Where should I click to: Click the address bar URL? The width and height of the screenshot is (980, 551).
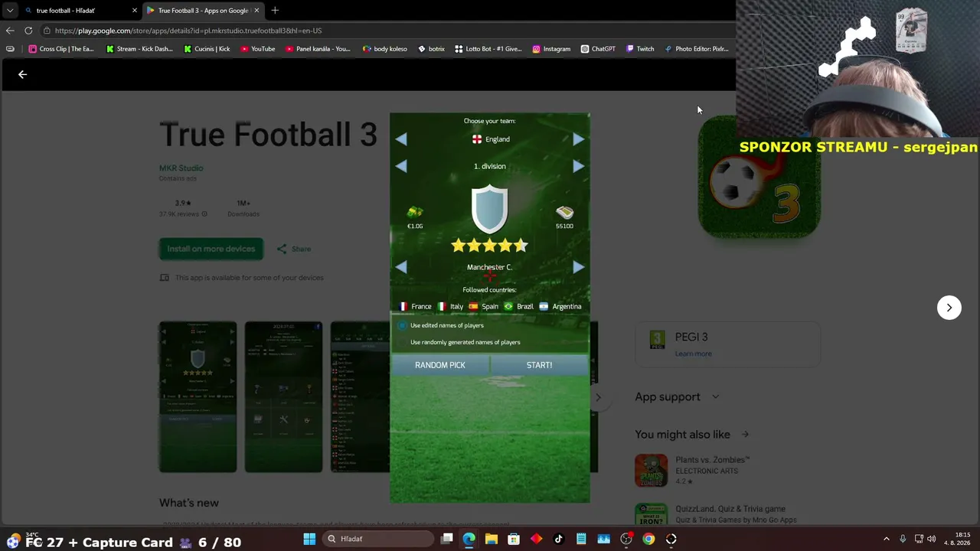pos(188,31)
